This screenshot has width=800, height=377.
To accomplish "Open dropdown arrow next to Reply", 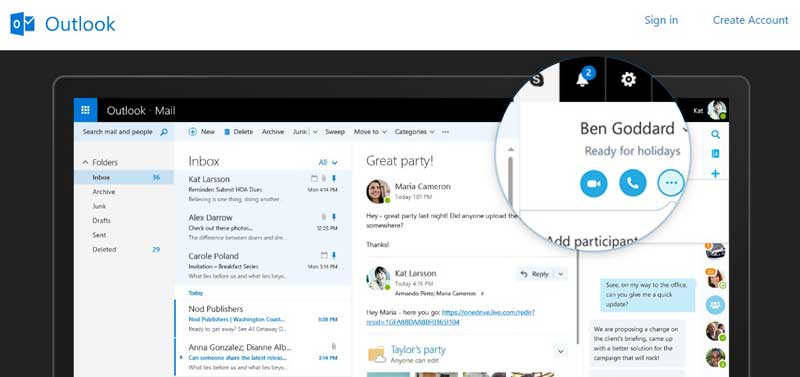I will click(x=561, y=274).
